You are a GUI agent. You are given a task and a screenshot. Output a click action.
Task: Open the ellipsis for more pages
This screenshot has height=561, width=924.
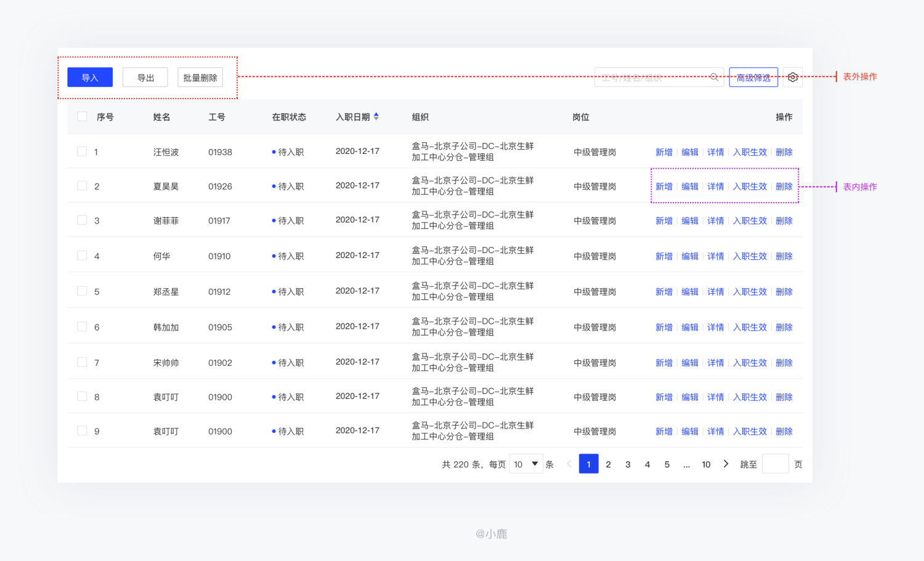[686, 464]
